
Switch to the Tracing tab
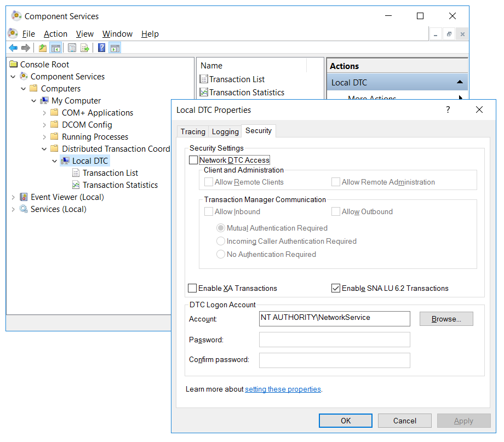pos(193,131)
